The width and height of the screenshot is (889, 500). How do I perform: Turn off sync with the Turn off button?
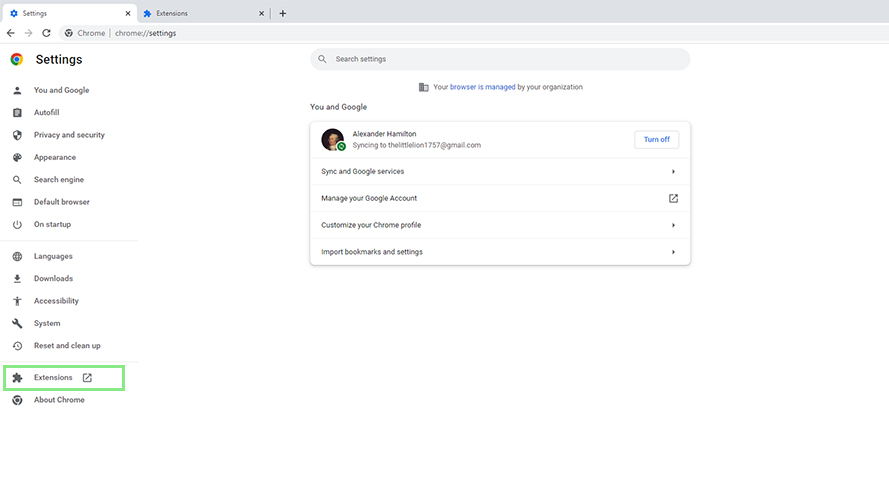point(657,139)
